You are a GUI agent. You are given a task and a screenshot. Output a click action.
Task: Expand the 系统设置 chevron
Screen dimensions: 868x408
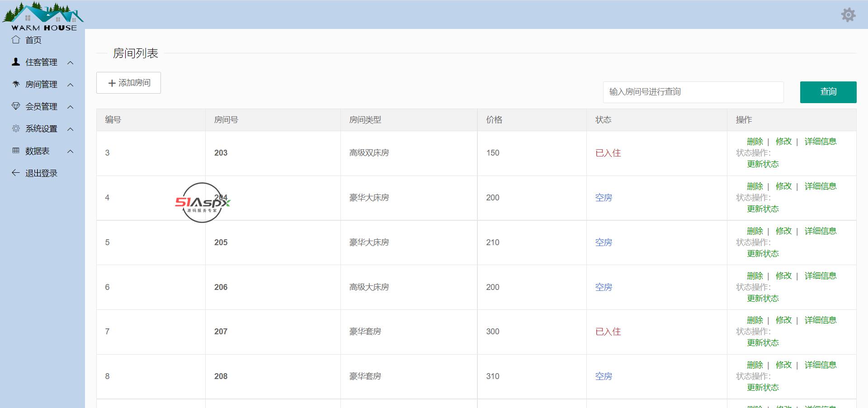tap(71, 129)
